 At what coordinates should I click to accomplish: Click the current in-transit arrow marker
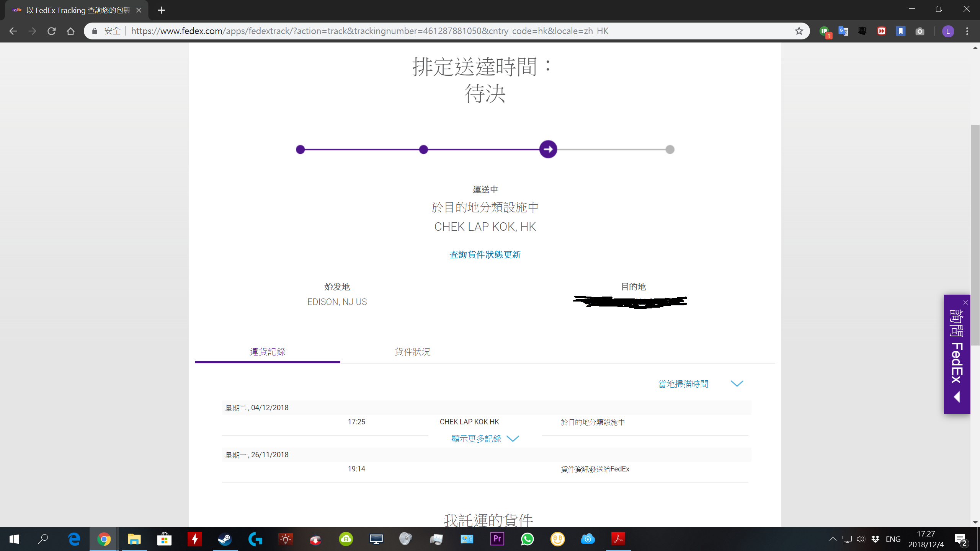coord(548,149)
